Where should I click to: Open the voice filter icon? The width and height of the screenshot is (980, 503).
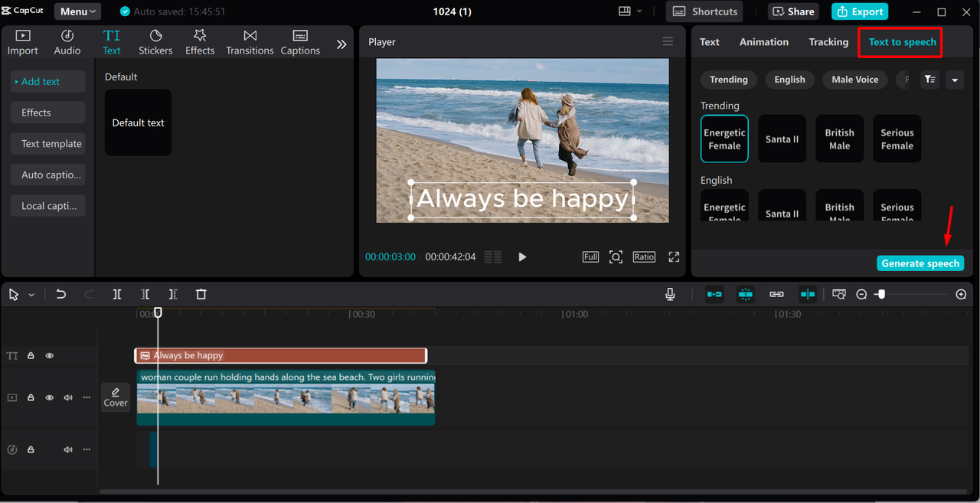click(x=929, y=80)
